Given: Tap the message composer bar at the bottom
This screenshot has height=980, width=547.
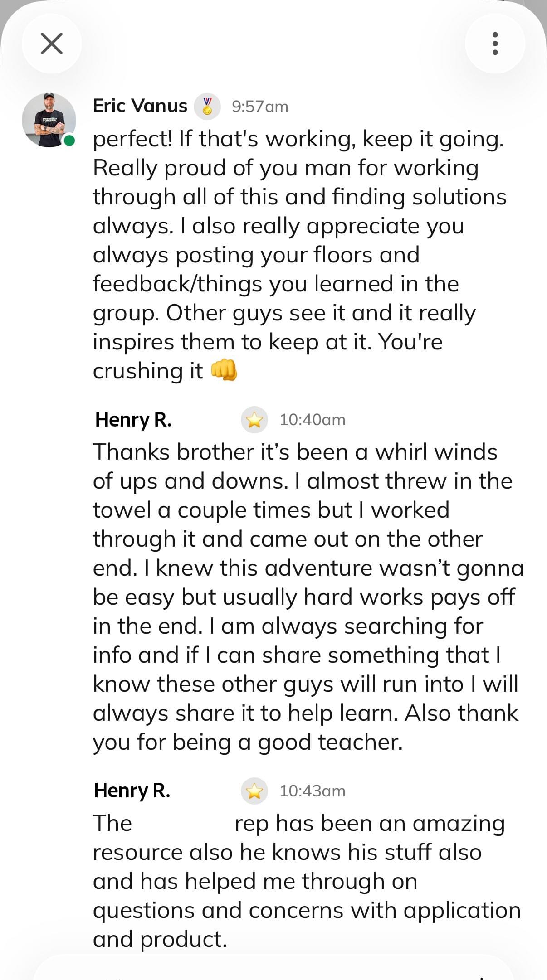Looking at the screenshot, I should coord(273,970).
